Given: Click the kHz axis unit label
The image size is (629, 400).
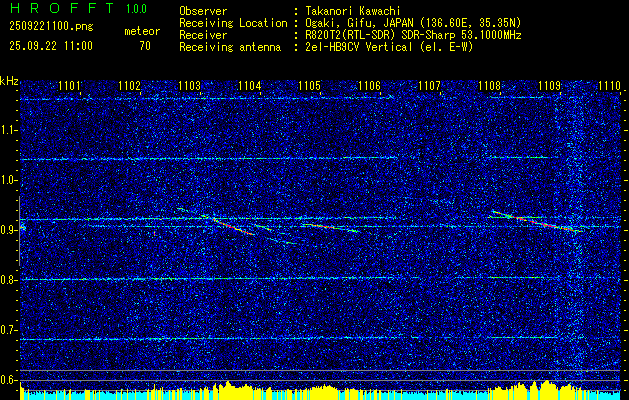Looking at the screenshot, I should (9, 81).
